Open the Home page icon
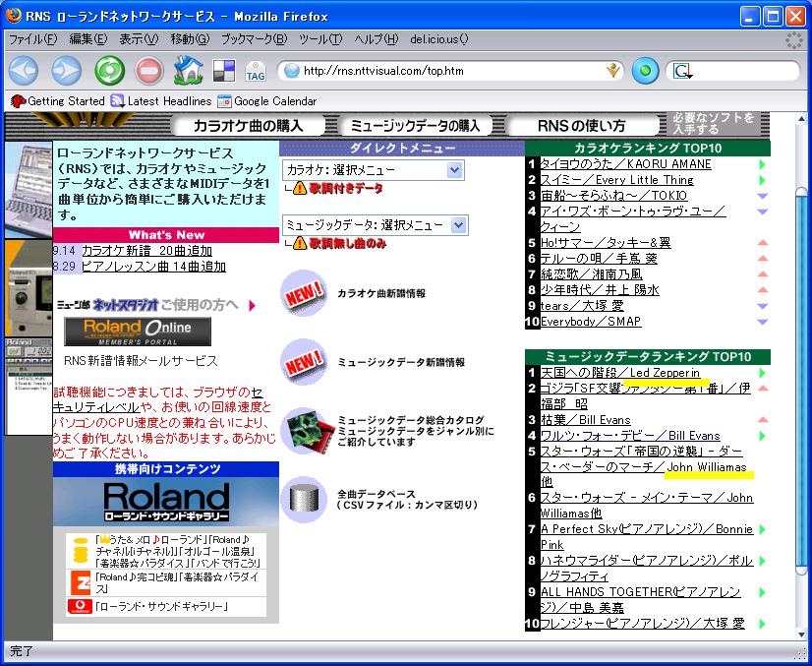This screenshot has width=812, height=666. click(188, 70)
